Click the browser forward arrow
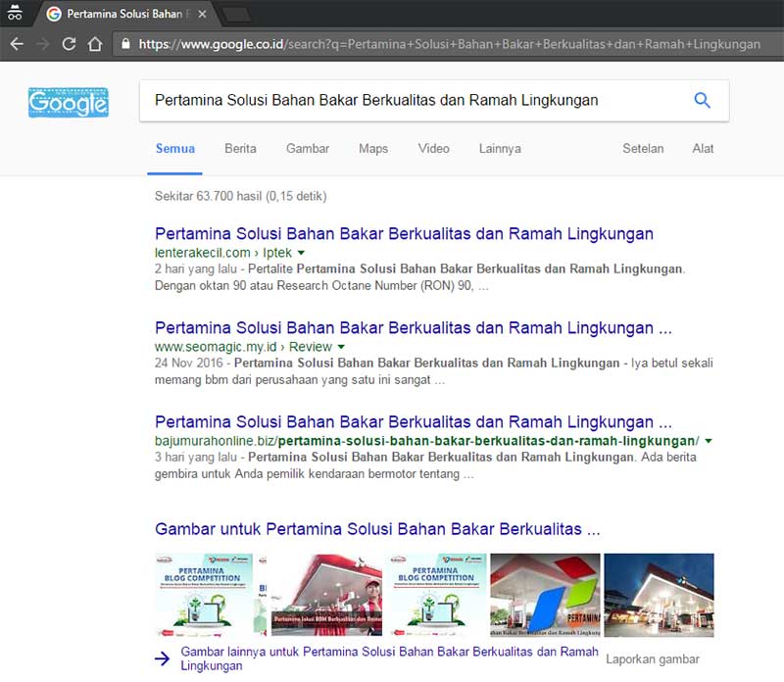The height and width of the screenshot is (682, 784). tap(43, 44)
